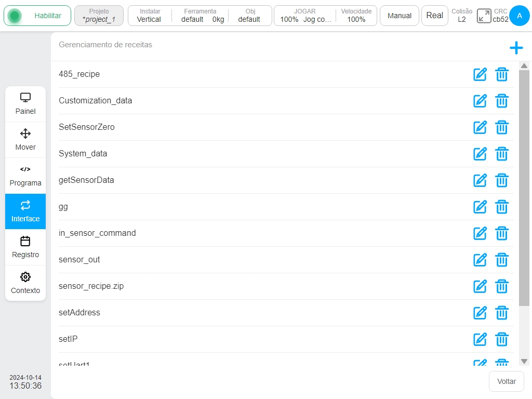Open the Programa tab
Image resolution: width=532 pixels, height=399 pixels.
tap(25, 176)
